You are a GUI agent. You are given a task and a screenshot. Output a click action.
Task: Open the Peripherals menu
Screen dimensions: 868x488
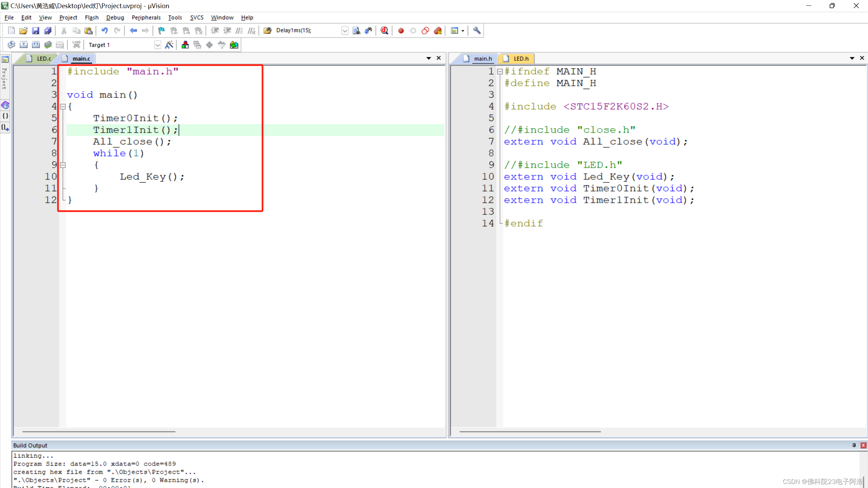point(146,17)
